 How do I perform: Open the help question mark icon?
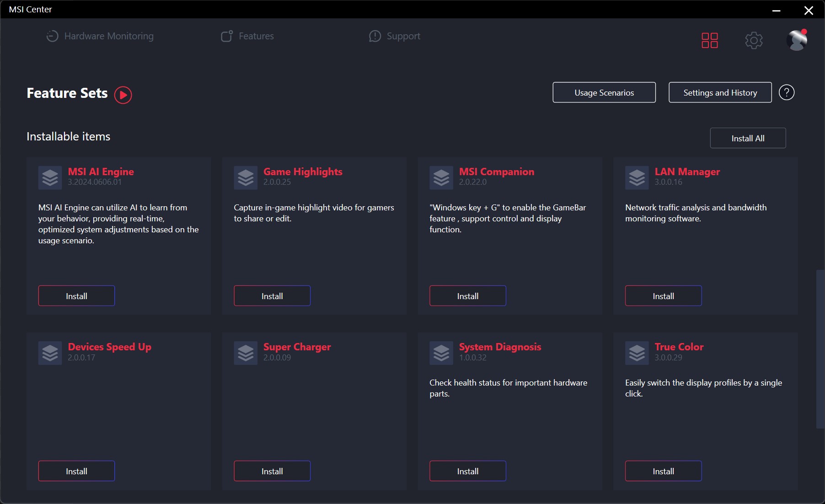(x=786, y=92)
